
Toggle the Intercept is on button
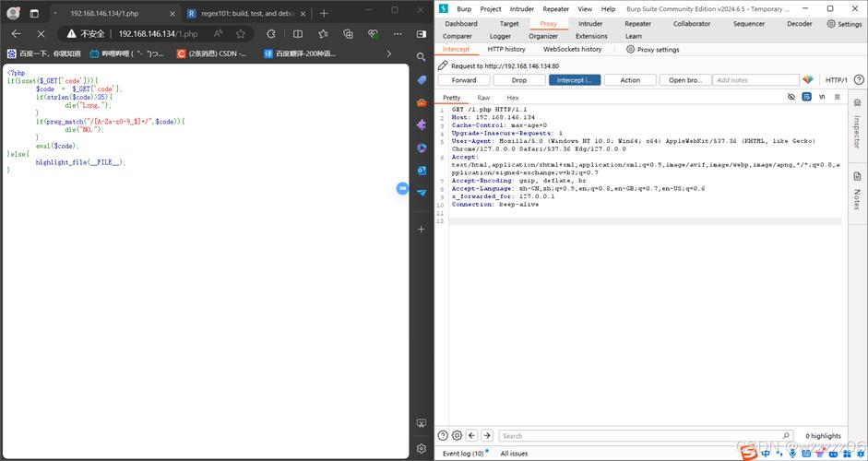point(575,80)
